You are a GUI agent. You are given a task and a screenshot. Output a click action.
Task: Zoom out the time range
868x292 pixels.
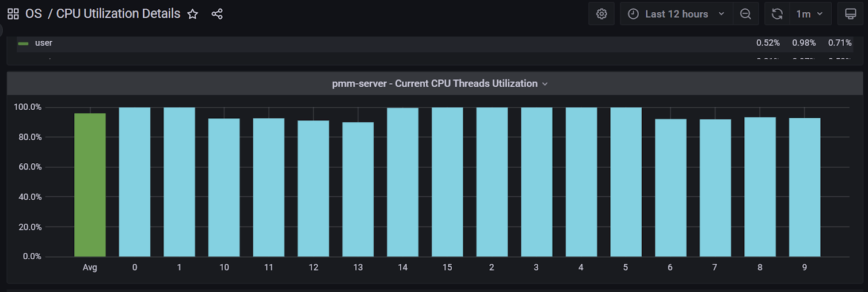click(745, 14)
